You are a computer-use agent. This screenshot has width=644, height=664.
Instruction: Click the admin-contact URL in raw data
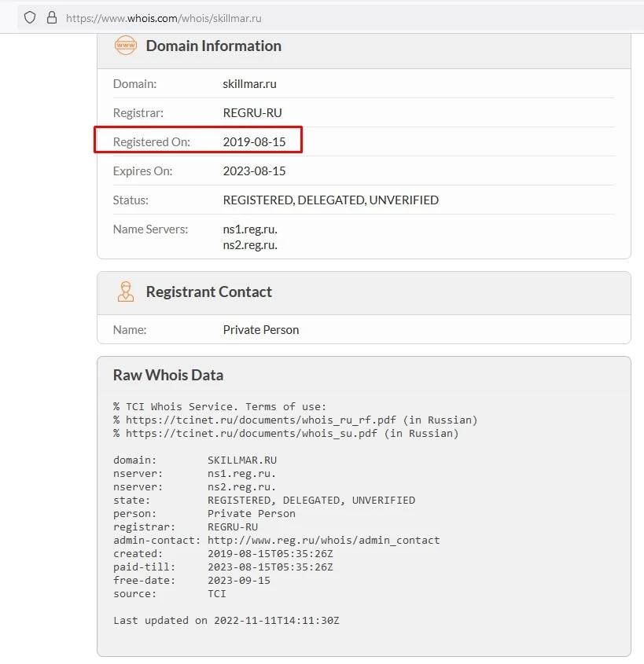324,541
